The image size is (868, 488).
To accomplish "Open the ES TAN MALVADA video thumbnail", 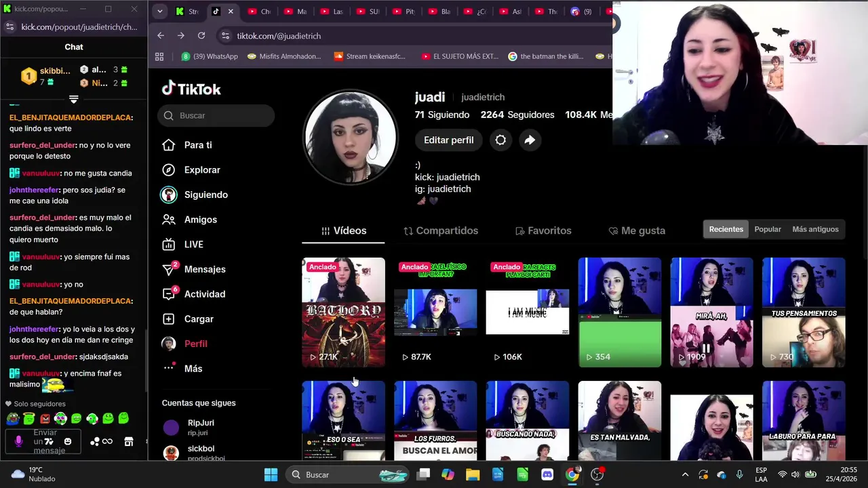I will pyautogui.click(x=620, y=420).
